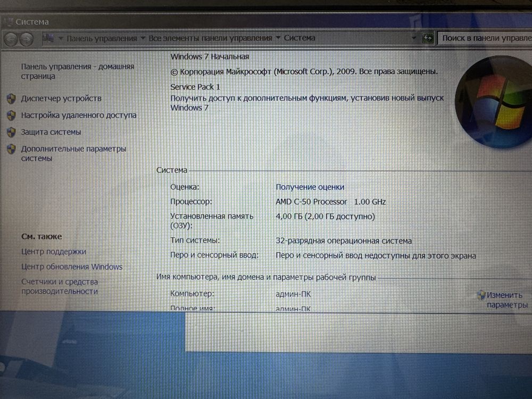This screenshot has width=532, height=399.
Task: Select Панель управления breadcrumb
Action: [102, 38]
